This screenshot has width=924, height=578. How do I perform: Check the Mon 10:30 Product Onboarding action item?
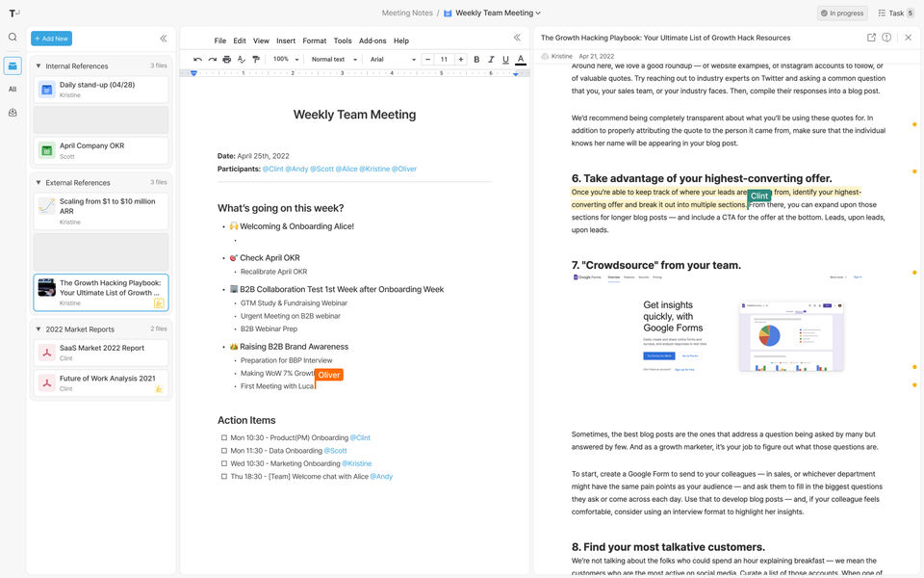[x=224, y=437]
